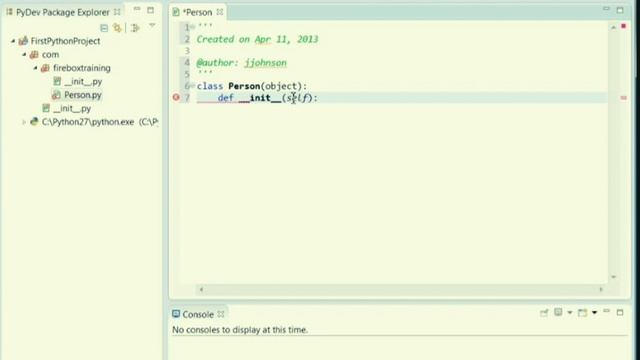Fold the docstring at line 1
This screenshot has height=360, width=640.
[x=193, y=27]
